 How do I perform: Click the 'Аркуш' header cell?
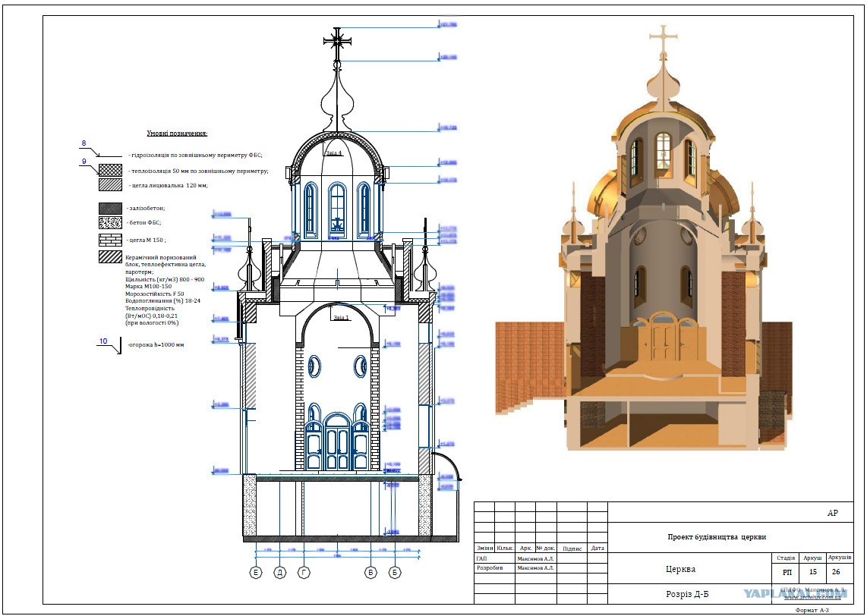coord(812,558)
